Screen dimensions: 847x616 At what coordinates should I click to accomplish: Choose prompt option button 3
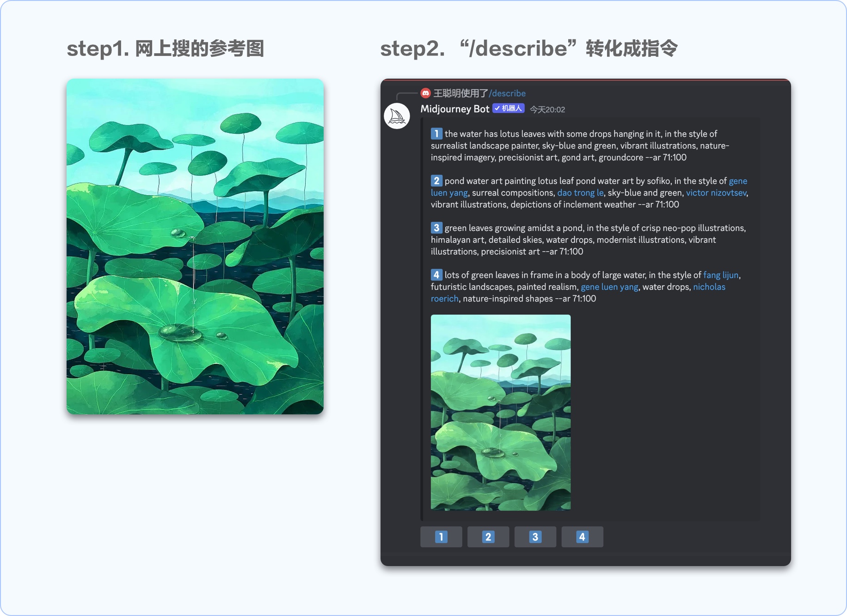point(535,537)
